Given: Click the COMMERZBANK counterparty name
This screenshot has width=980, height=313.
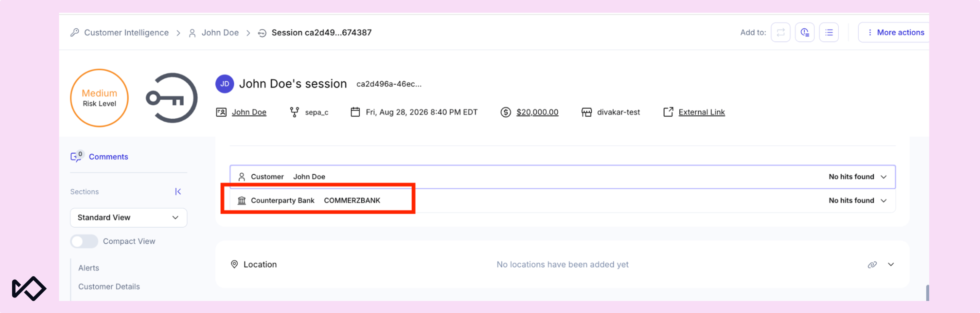Looking at the screenshot, I should [352, 200].
